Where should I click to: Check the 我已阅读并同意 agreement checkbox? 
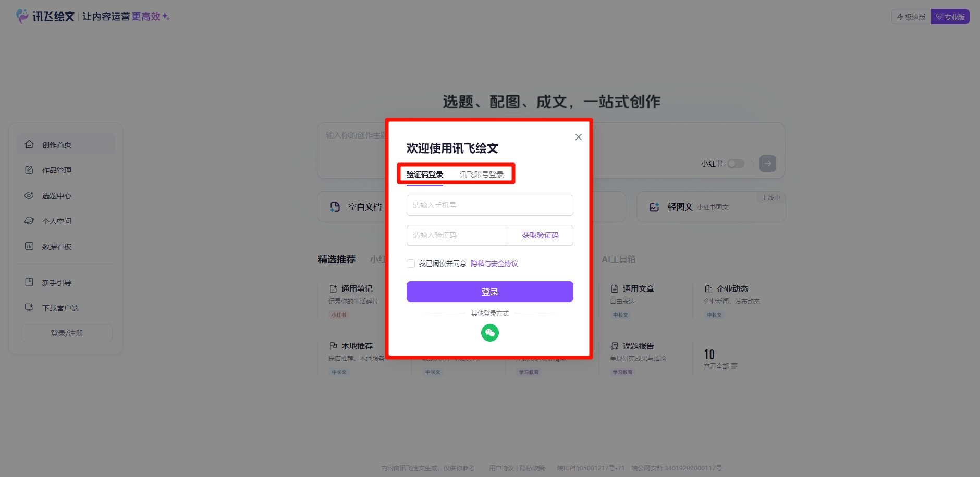pyautogui.click(x=411, y=263)
